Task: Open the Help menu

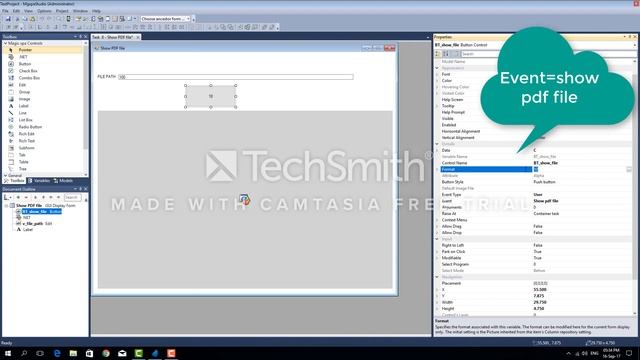Action: pyautogui.click(x=96, y=11)
